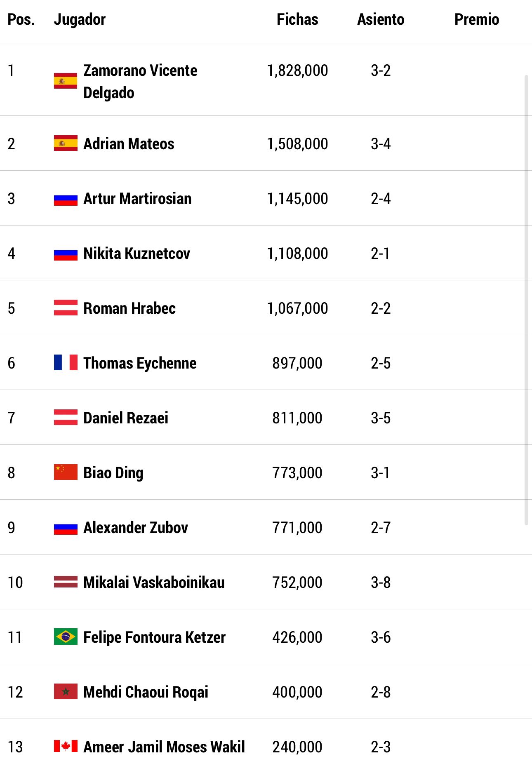Viewport: 532px width, 773px height.
Task: Click the Pos. column header
Action: point(21,19)
